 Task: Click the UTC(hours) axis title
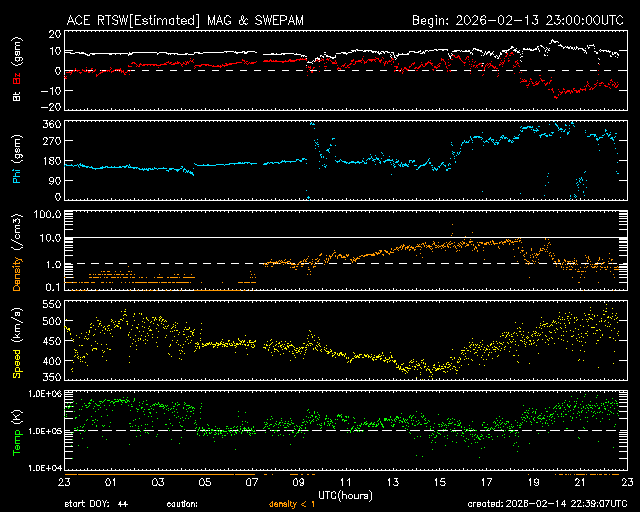(x=345, y=496)
